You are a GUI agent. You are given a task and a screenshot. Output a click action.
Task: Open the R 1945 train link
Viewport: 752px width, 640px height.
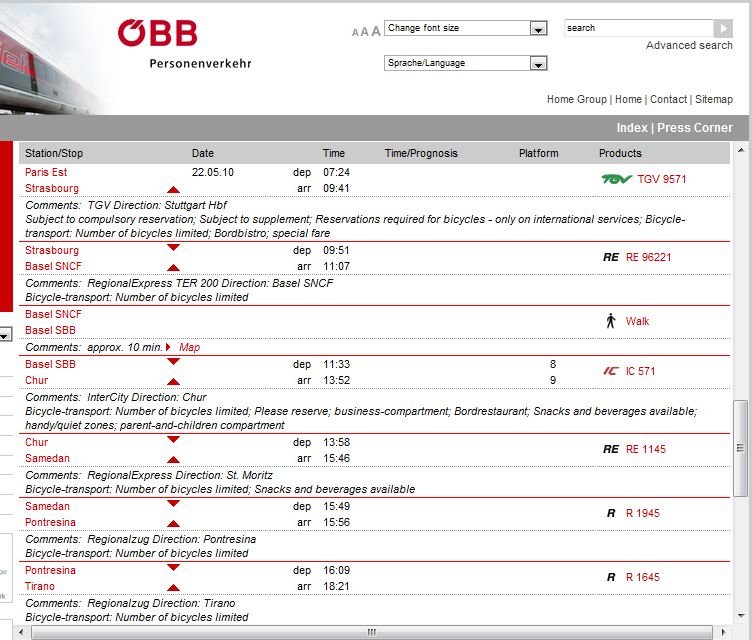643,513
